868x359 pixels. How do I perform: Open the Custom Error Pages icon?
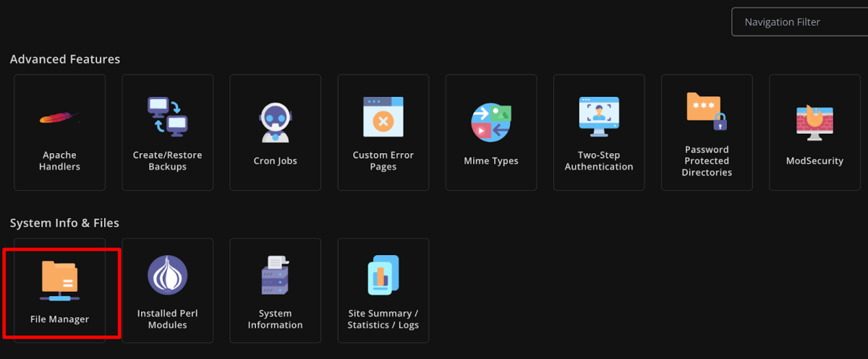[383, 116]
